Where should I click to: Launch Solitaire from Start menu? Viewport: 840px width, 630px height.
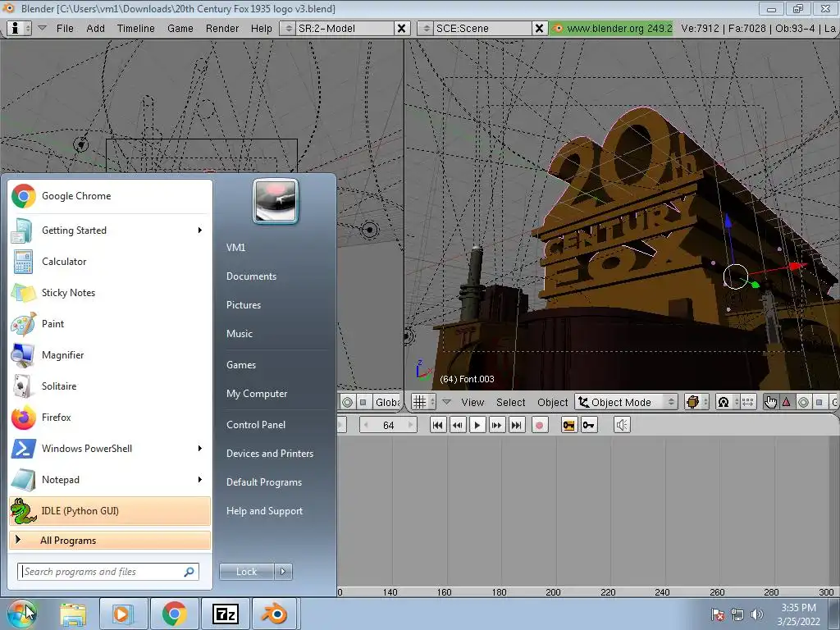tap(110, 386)
